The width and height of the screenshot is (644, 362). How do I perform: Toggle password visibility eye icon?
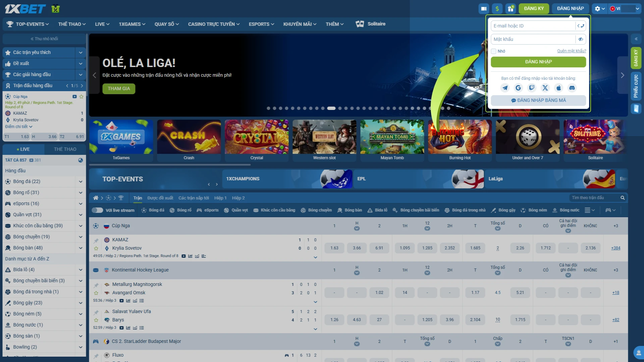[581, 39]
